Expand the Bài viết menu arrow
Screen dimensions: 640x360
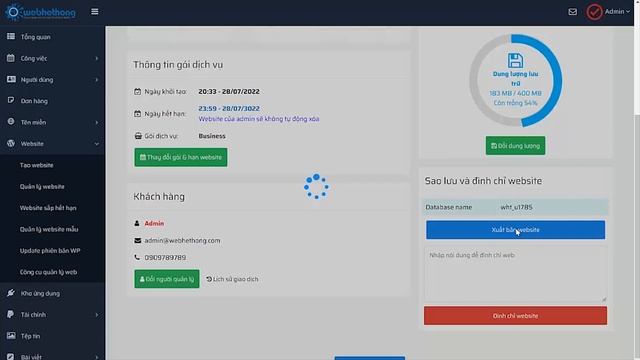97,357
